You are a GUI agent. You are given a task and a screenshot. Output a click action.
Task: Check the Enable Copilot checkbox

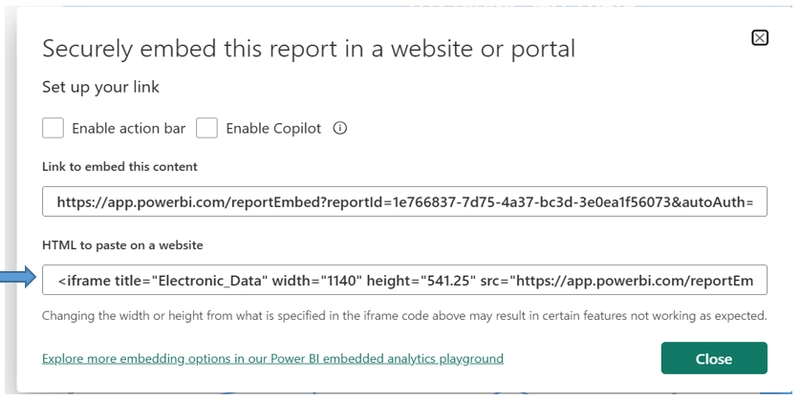click(207, 128)
